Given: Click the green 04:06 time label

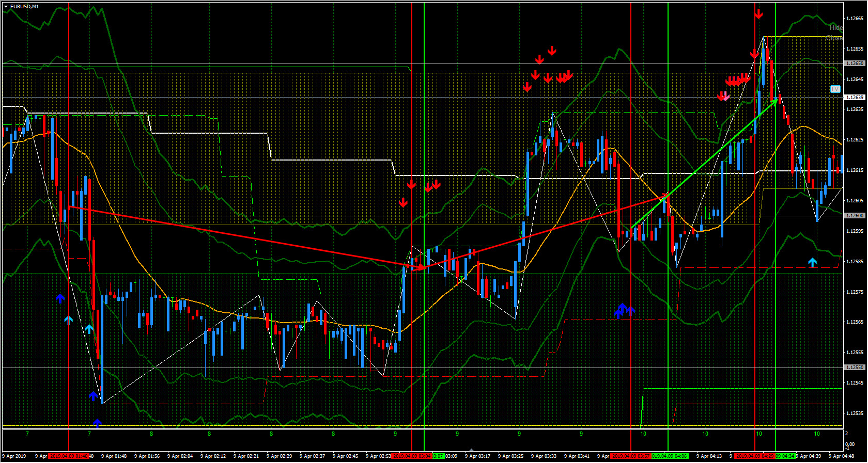Looking at the screenshot, I should [x=670, y=456].
